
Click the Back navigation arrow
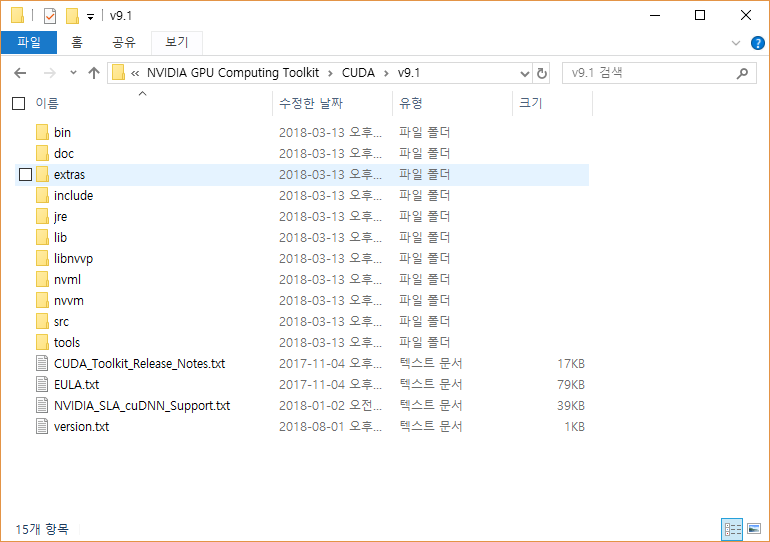(20, 73)
